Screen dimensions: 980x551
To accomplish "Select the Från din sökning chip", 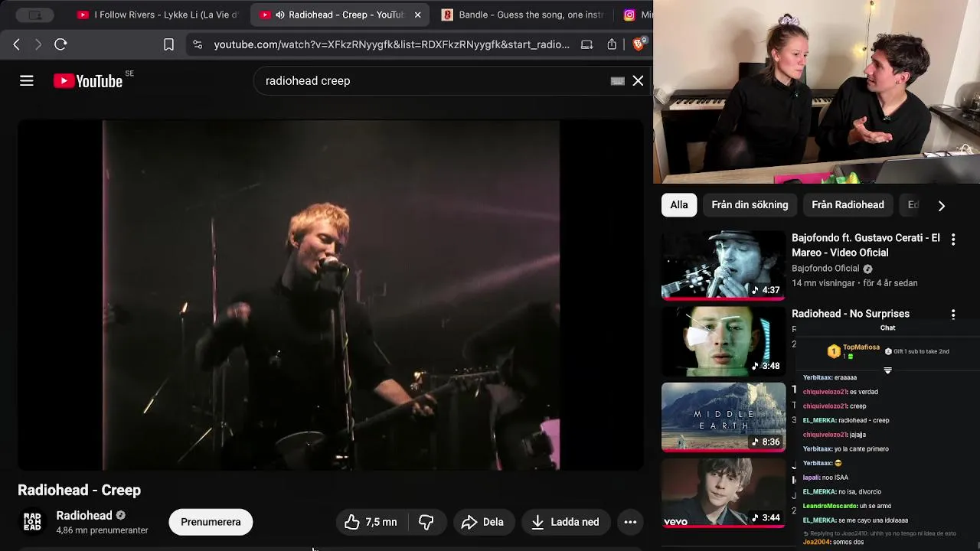I will tap(750, 204).
